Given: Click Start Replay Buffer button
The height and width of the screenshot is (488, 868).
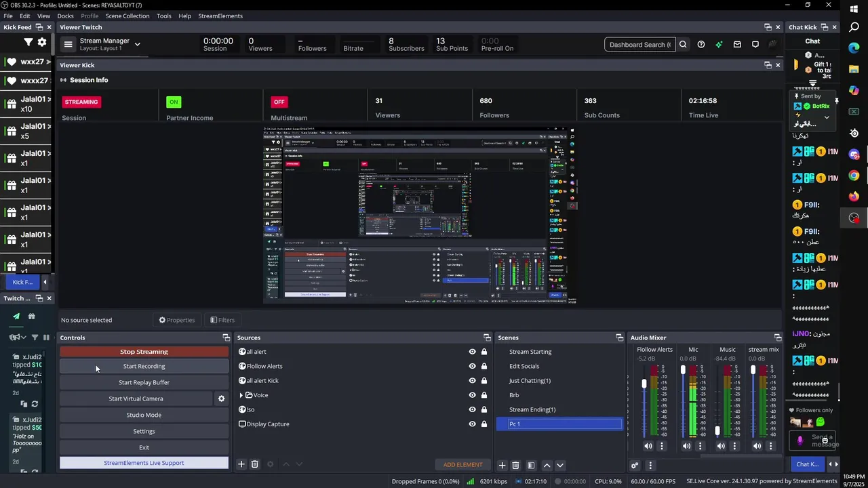Looking at the screenshot, I should tap(144, 382).
